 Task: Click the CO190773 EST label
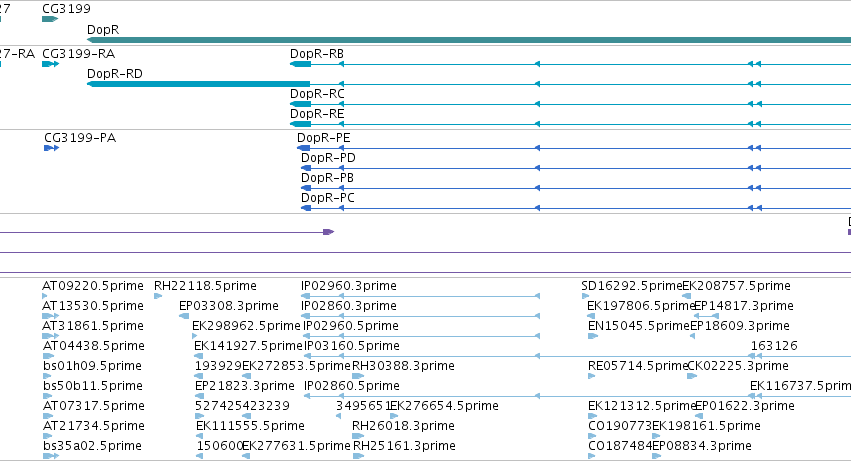point(620,426)
